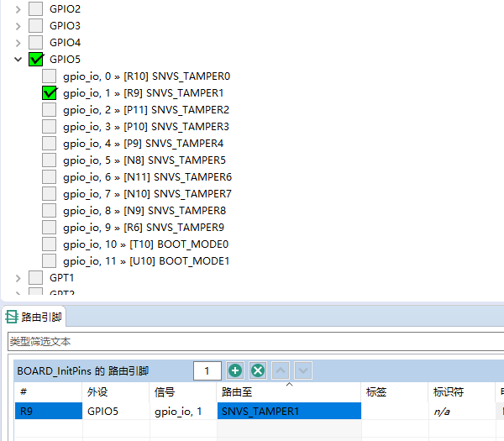Click the remove routed pin X button
This screenshot has height=441, width=504.
pyautogui.click(x=258, y=370)
